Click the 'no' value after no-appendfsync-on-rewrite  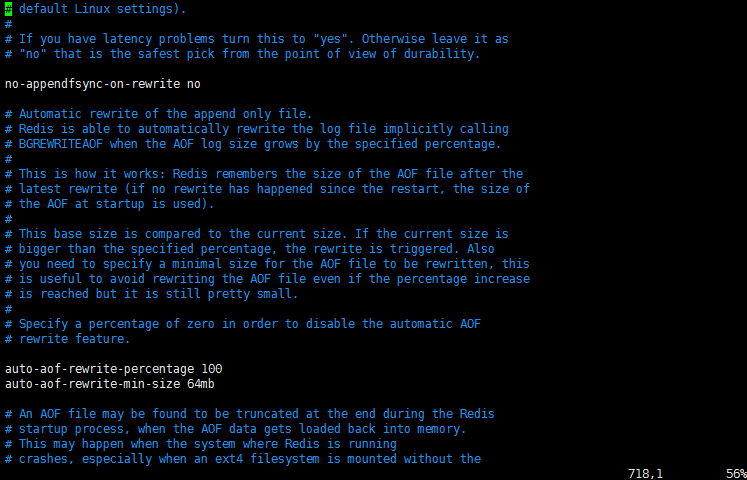pos(193,84)
